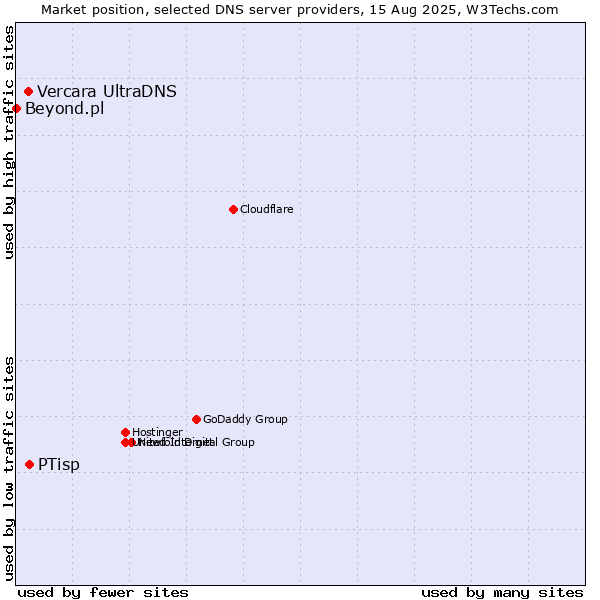Click the 'PTisp' label

(x=59, y=465)
